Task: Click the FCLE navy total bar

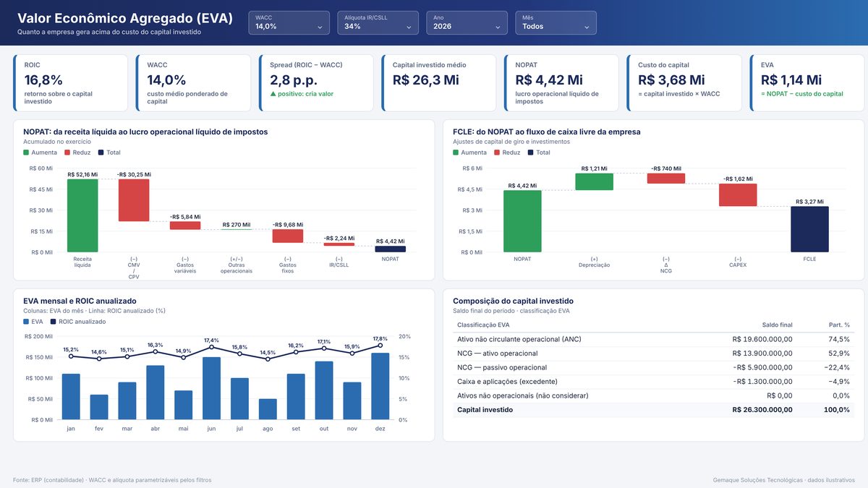Action: tap(809, 229)
